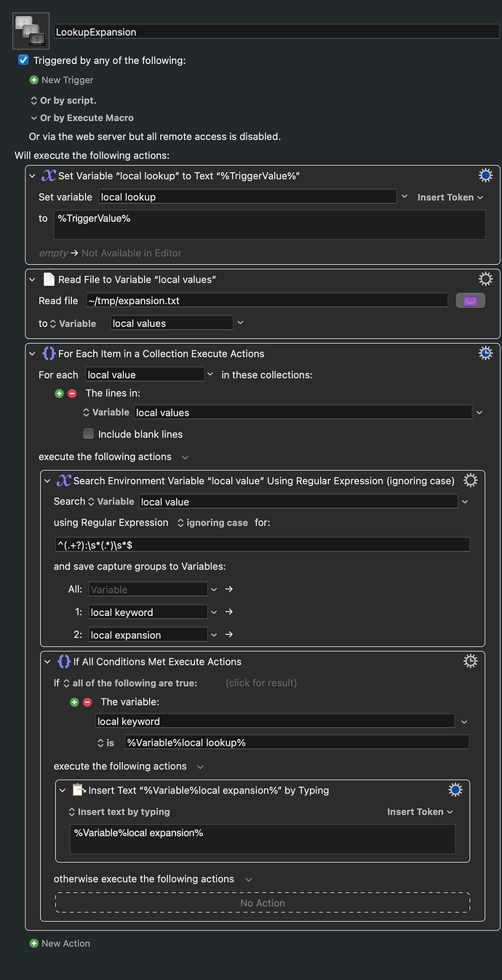Image resolution: width=502 pixels, height=980 pixels.
Task: Open the 'Insert text by typing' menu
Action: (x=119, y=812)
